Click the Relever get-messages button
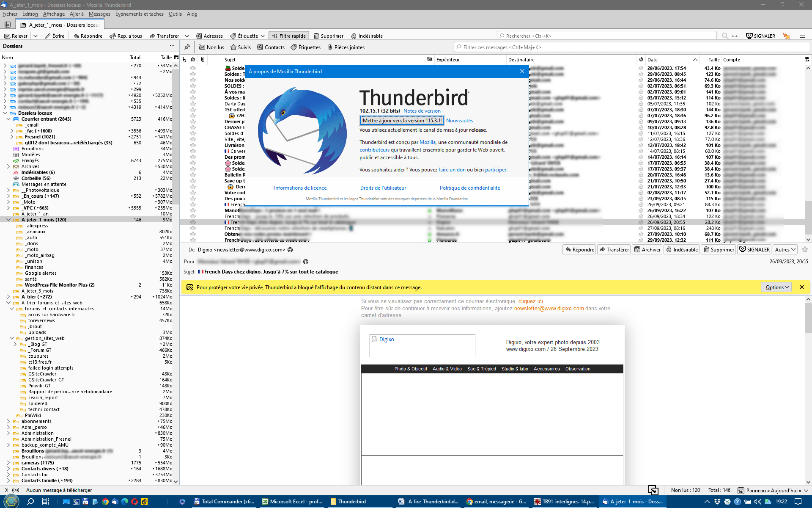This screenshot has width=812, height=508. tap(16, 36)
